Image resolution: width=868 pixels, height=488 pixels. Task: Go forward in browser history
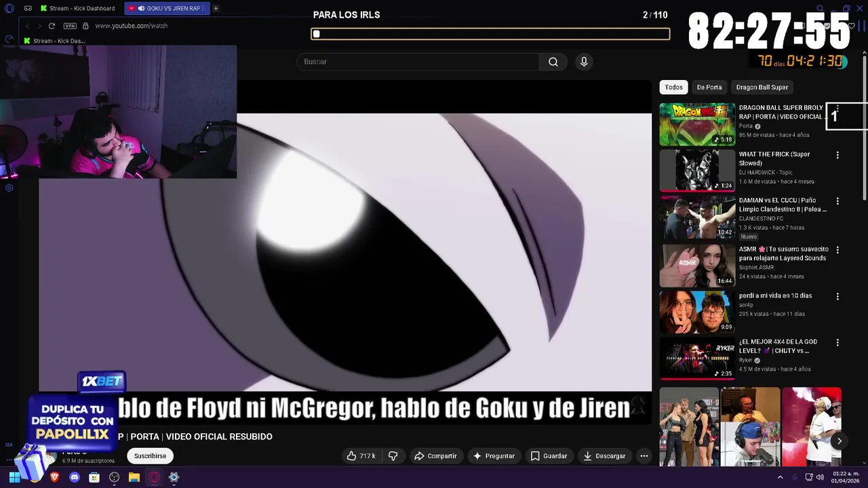(x=39, y=26)
